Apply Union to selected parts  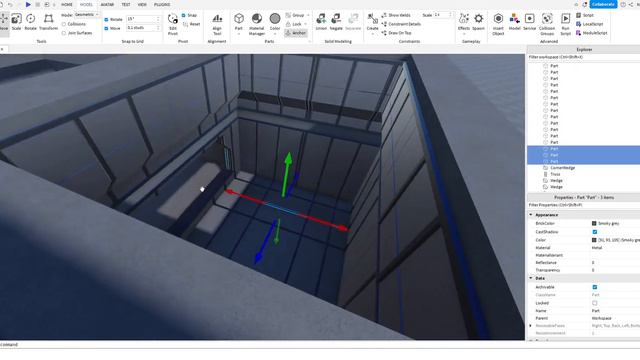pyautogui.click(x=321, y=22)
